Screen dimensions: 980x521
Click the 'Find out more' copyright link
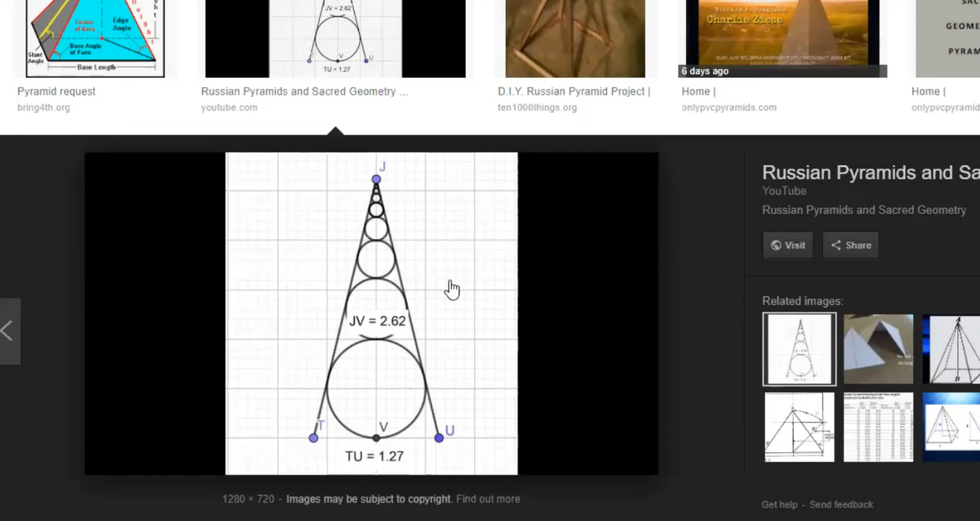(x=488, y=499)
